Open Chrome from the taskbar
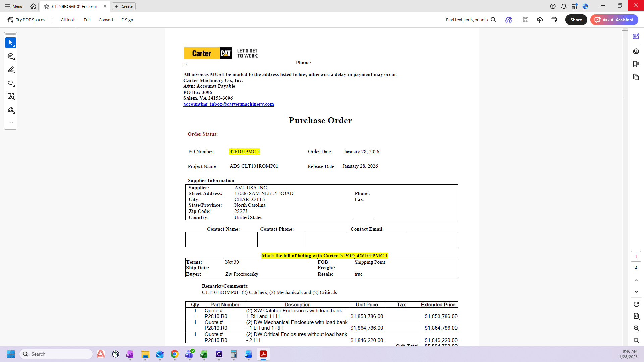Screen dimensions: 644x362 click(174, 354)
